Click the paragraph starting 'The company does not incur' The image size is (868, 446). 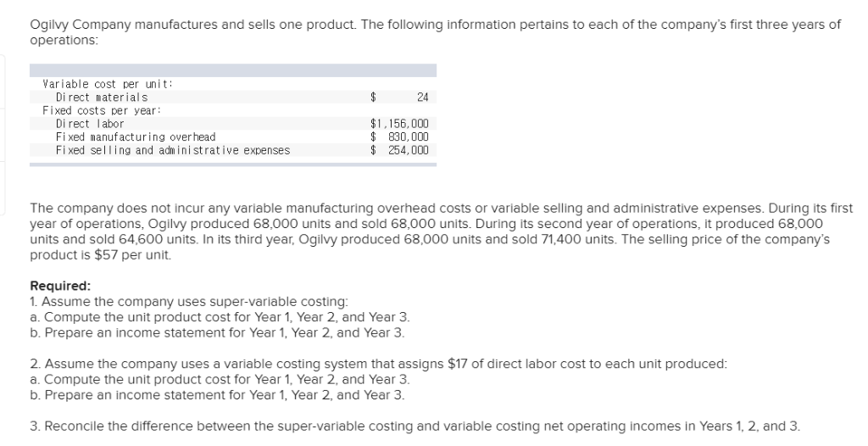coord(441,231)
